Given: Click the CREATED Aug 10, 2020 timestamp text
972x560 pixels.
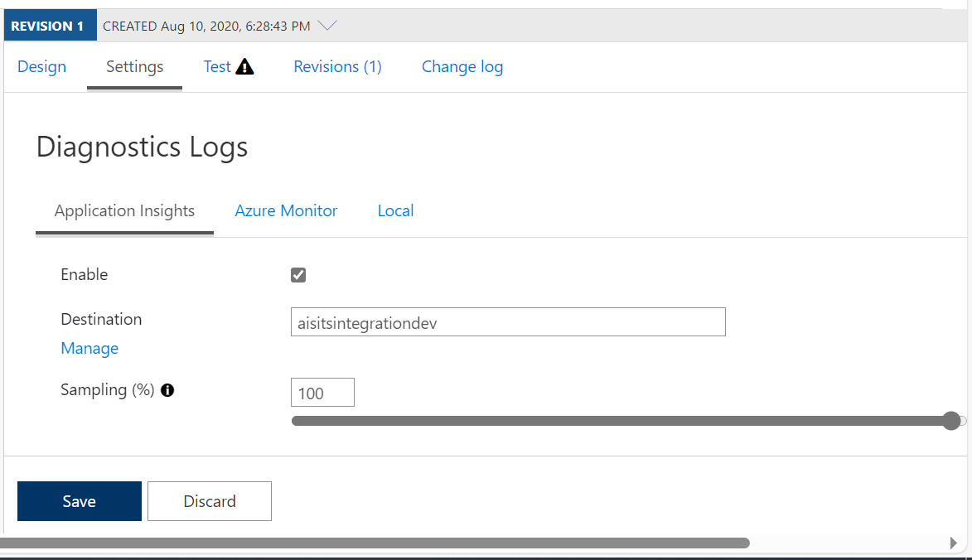Looking at the screenshot, I should click(x=206, y=26).
